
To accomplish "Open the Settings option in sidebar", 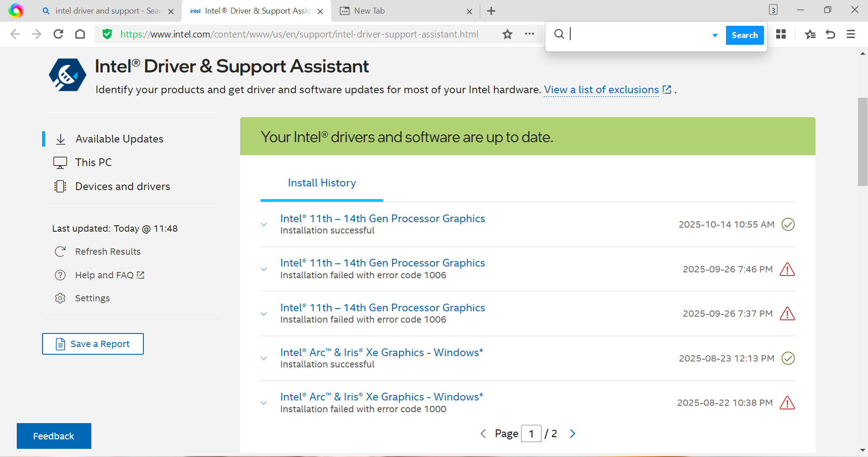I will (x=92, y=298).
